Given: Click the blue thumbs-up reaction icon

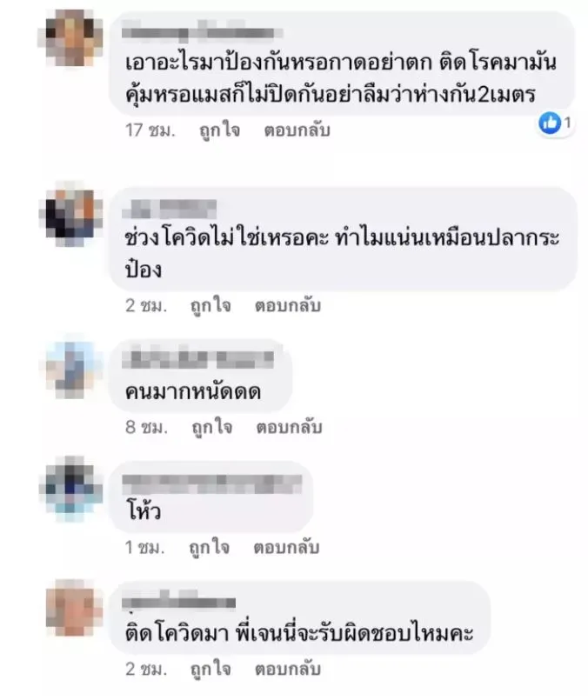Looking at the screenshot, I should (550, 123).
